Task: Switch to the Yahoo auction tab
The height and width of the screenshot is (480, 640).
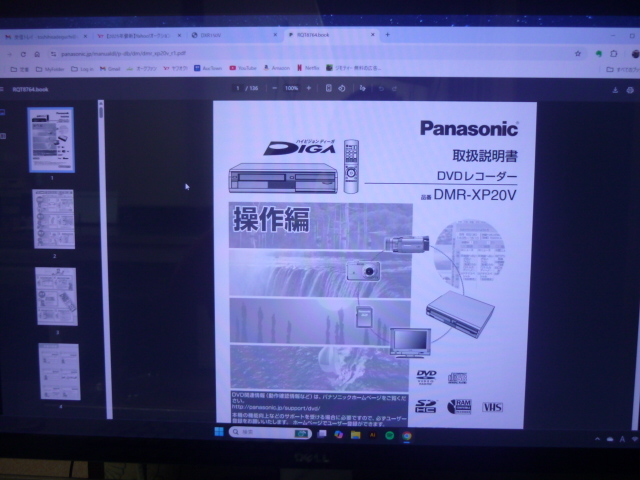Action: point(139,36)
